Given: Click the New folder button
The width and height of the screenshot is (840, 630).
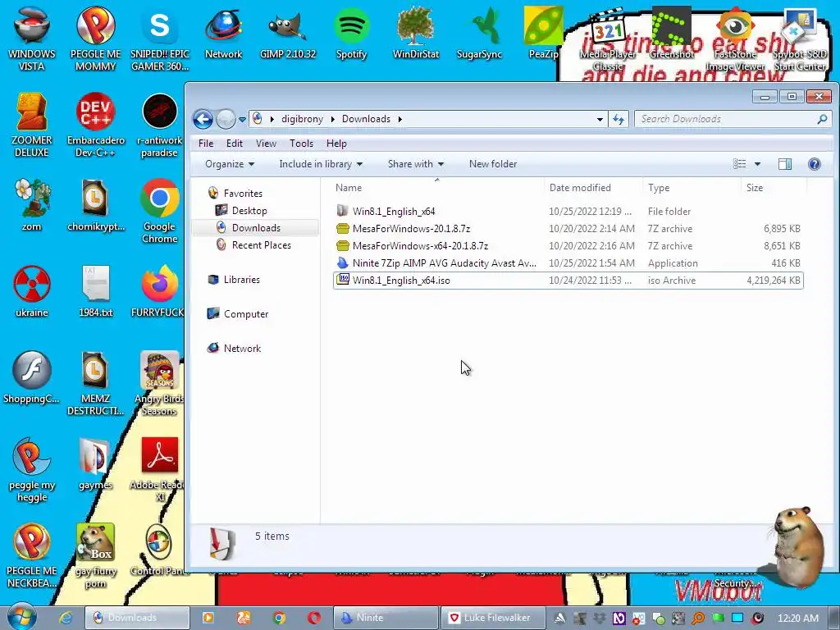Looking at the screenshot, I should (493, 164).
